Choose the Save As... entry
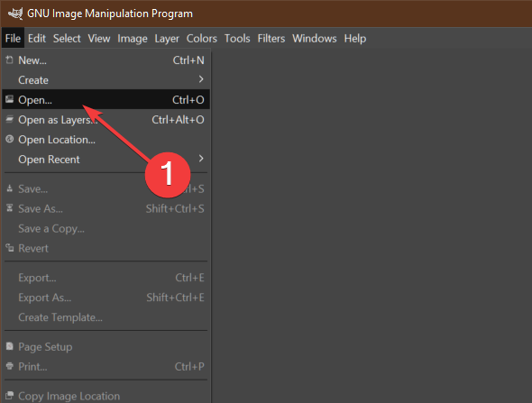 (x=105, y=208)
